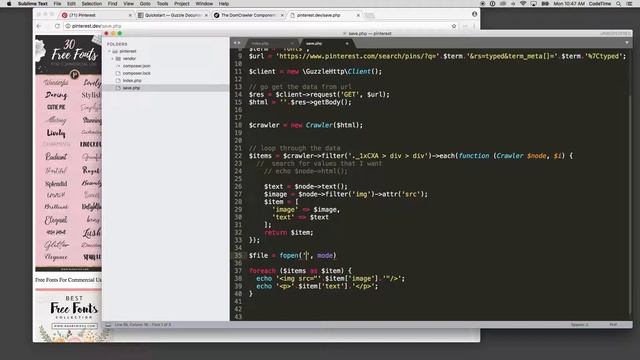Click the battery status icon

pyautogui.click(x=545, y=4)
